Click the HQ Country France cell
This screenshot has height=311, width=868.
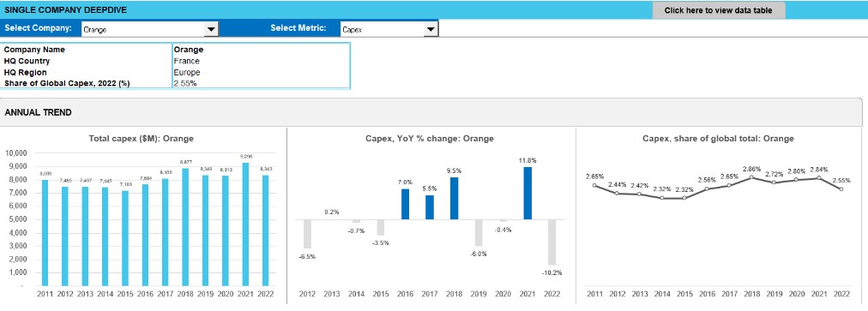(262, 61)
